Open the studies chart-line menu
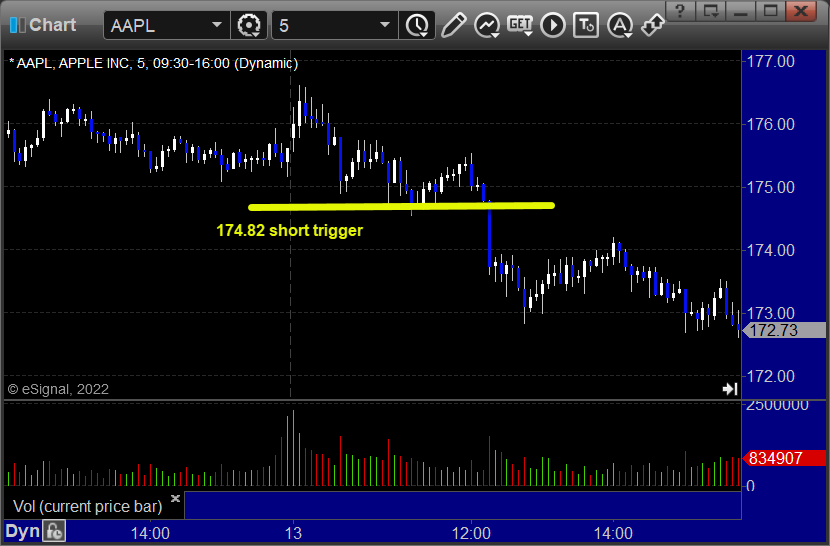 [x=487, y=25]
